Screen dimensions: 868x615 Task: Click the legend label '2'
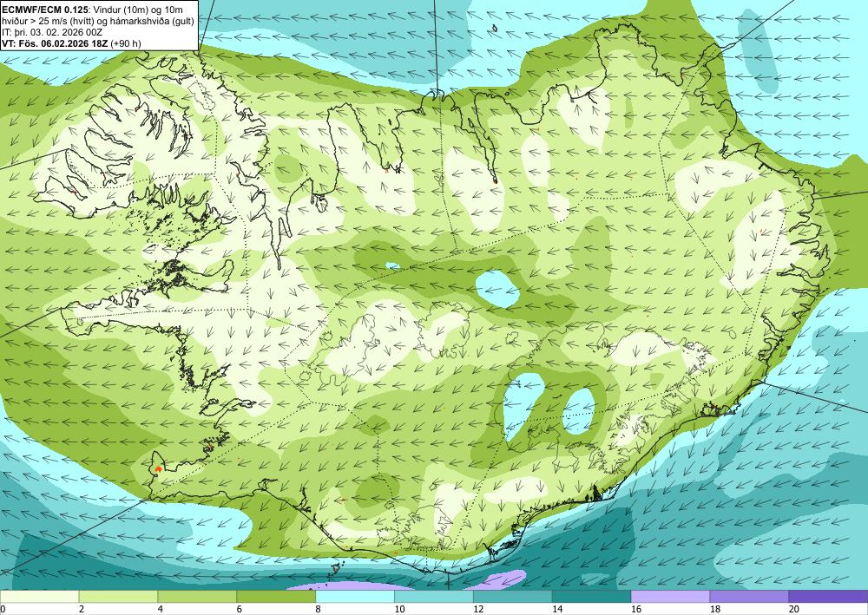[x=82, y=610]
